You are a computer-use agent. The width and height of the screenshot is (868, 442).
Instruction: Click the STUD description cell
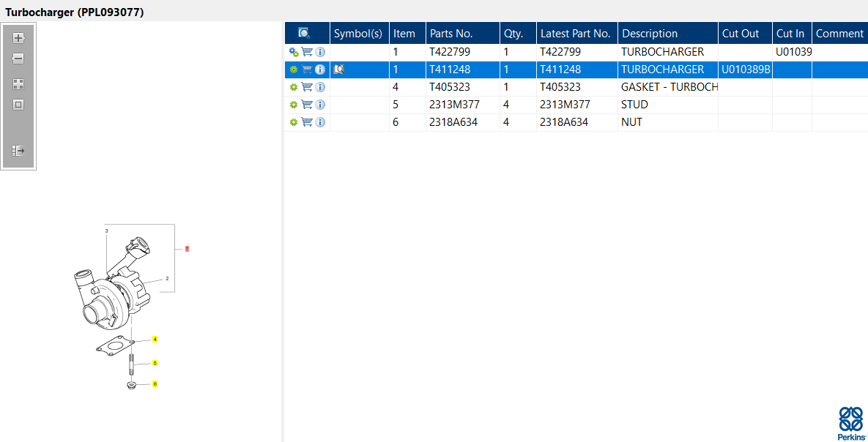667,105
